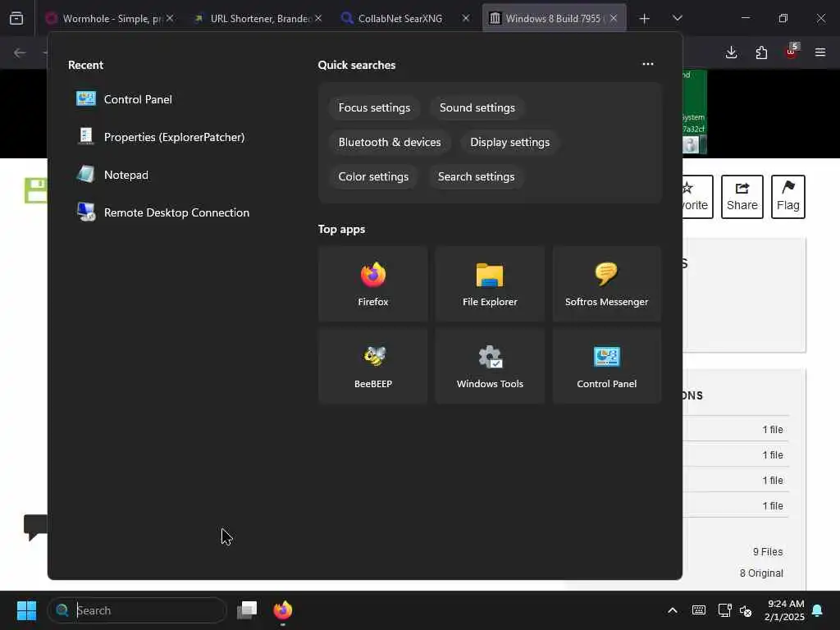Switch to the CollabNet SearXNG tab
The height and width of the screenshot is (630, 840).
[x=406, y=18]
